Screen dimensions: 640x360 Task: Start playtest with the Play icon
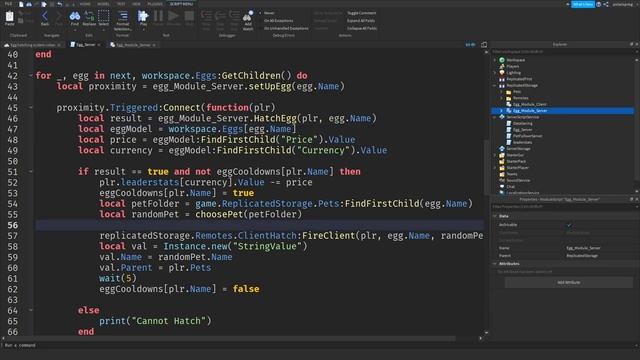point(143,16)
